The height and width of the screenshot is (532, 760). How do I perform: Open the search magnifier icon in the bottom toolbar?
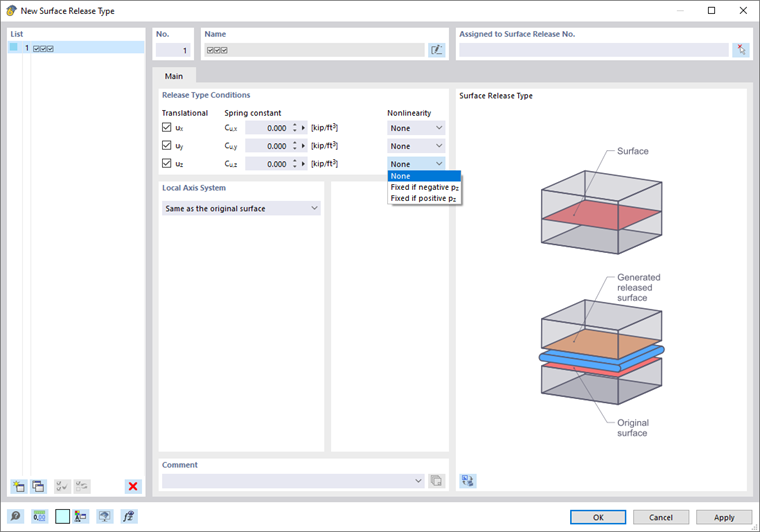pos(16,516)
